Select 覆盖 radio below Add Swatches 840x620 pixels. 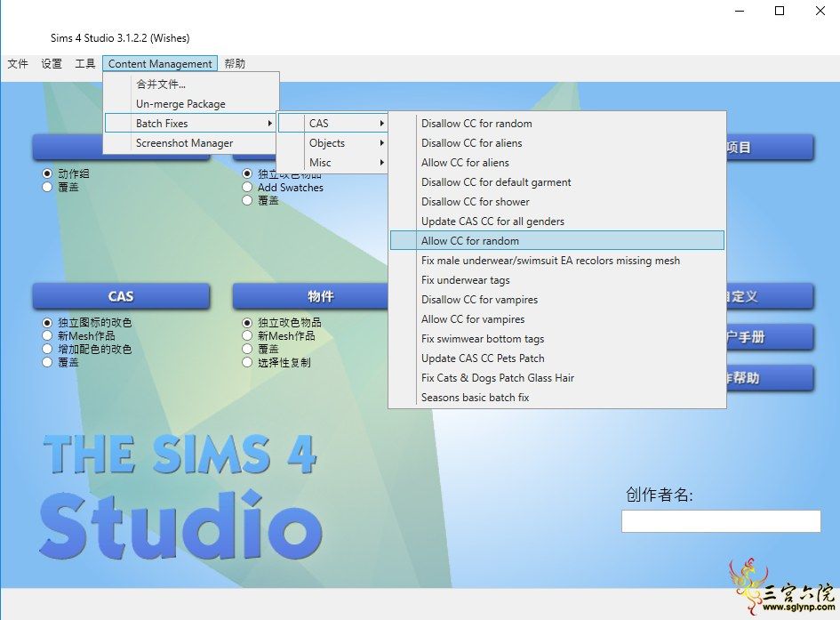[247, 200]
